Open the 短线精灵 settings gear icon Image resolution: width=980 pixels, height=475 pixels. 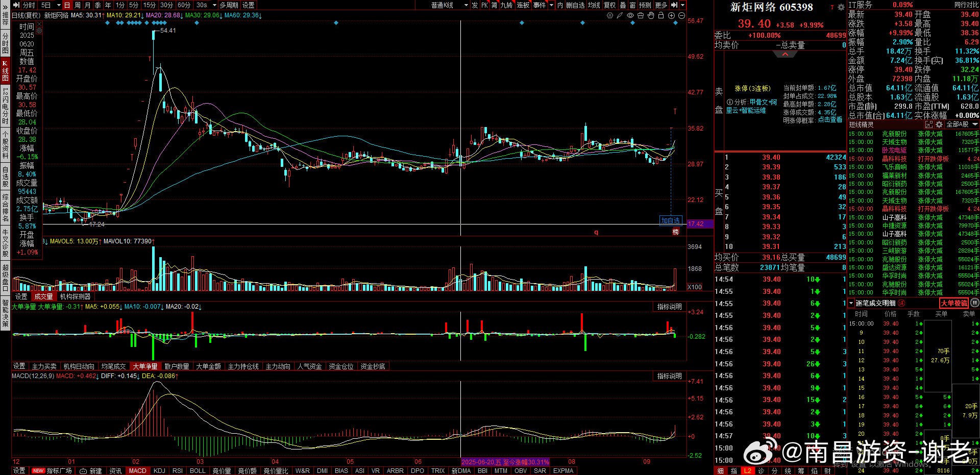point(939,124)
